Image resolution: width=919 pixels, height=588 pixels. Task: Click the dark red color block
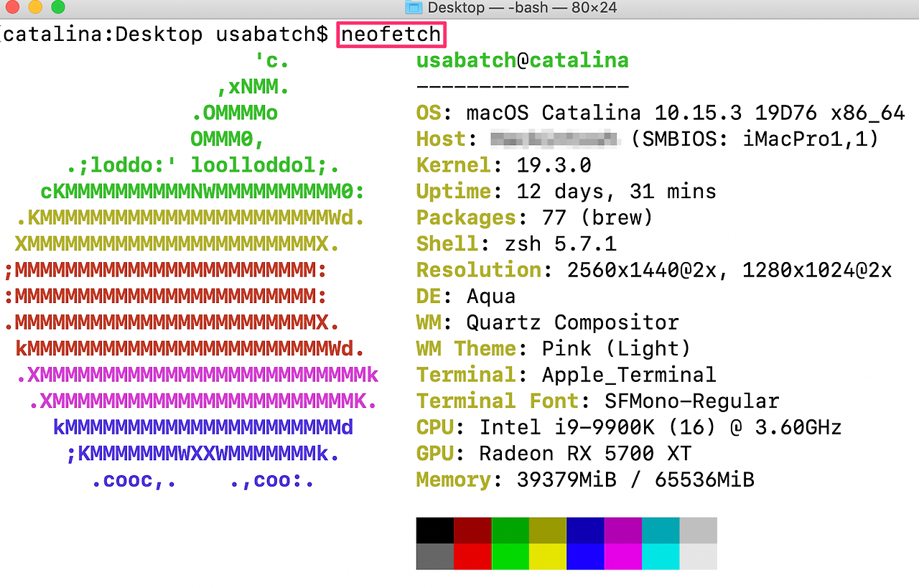point(472,531)
